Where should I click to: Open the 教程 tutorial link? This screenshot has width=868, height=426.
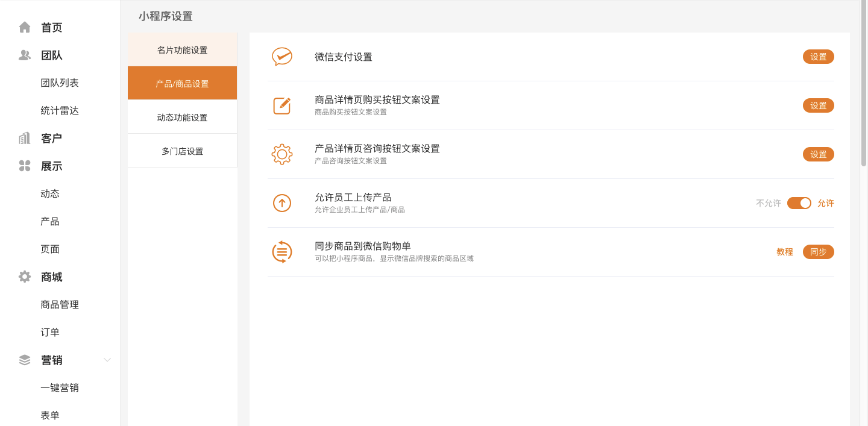pyautogui.click(x=784, y=252)
